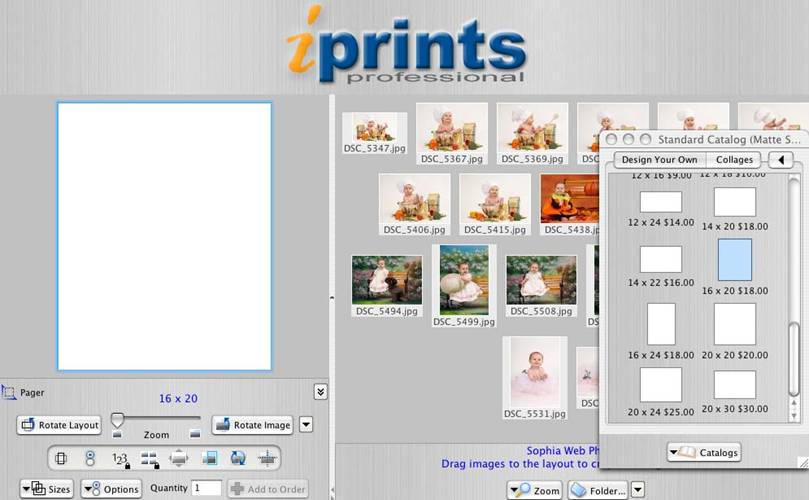Open the Sizes dropdown menu

coord(47,489)
